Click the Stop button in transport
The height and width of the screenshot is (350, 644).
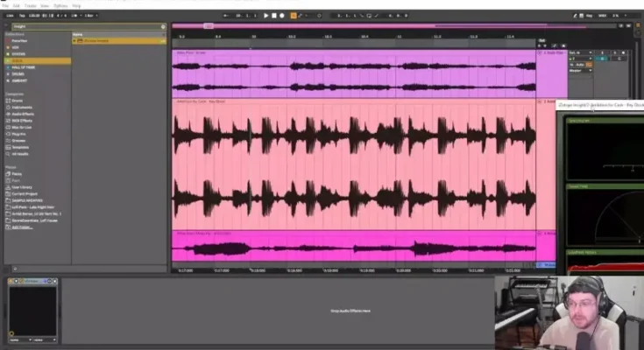272,15
